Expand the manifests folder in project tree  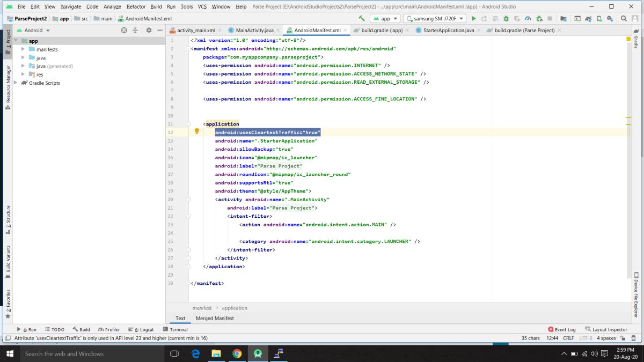pos(24,49)
